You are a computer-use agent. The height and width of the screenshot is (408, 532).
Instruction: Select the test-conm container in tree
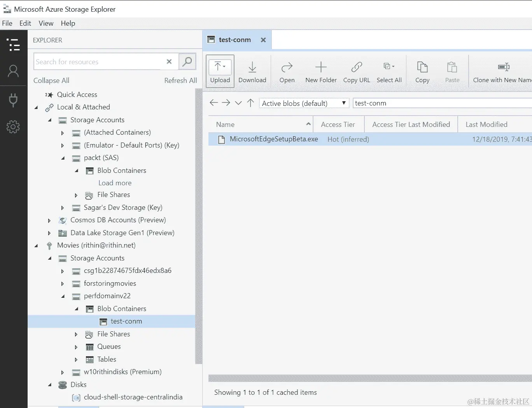coord(111,321)
